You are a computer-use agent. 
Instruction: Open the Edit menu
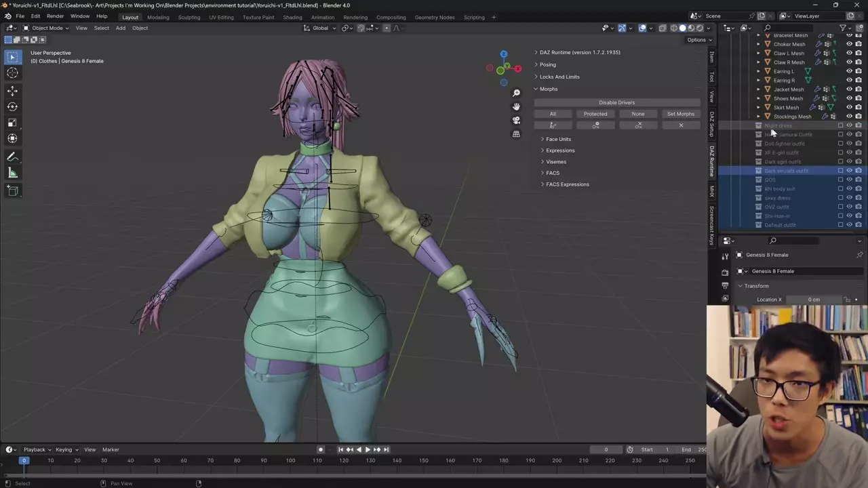[x=35, y=16]
